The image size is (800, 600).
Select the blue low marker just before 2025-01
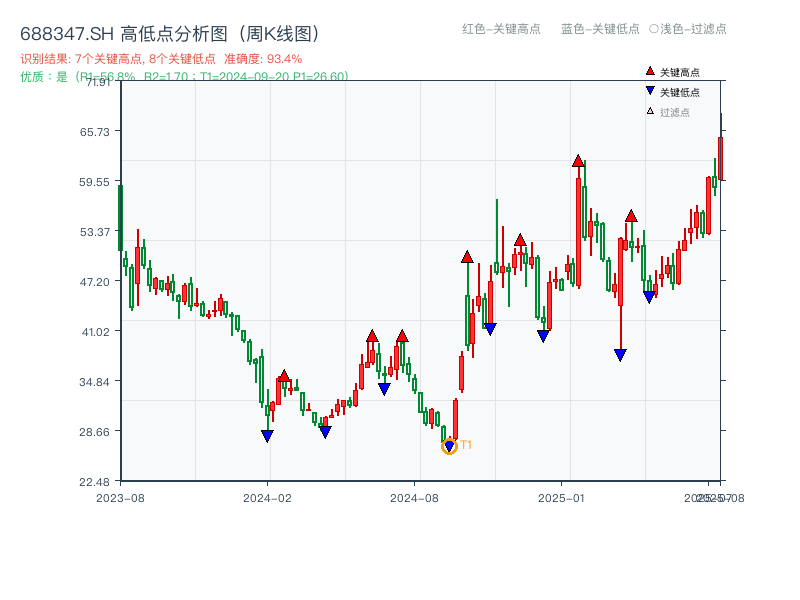(x=543, y=336)
